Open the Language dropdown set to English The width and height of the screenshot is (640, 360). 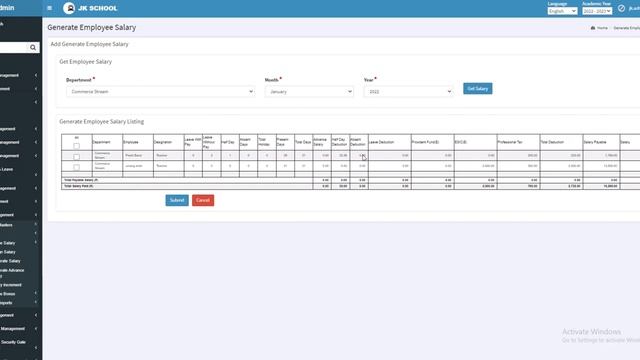(x=562, y=11)
